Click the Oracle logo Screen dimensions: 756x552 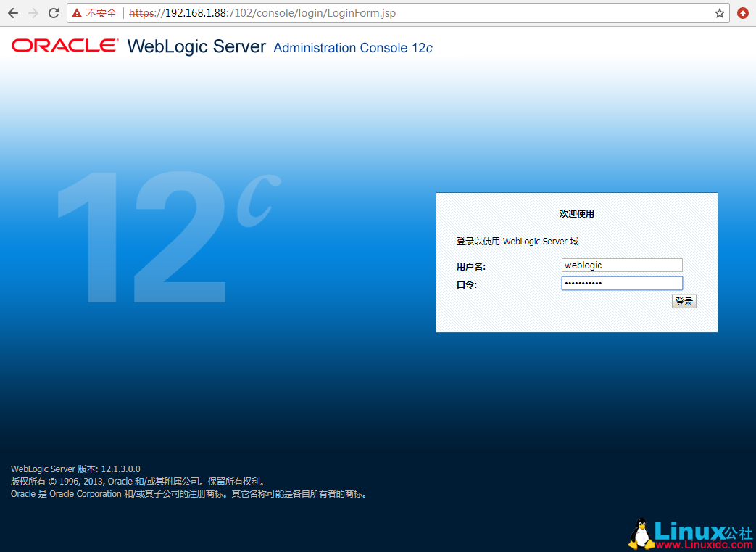pos(65,46)
